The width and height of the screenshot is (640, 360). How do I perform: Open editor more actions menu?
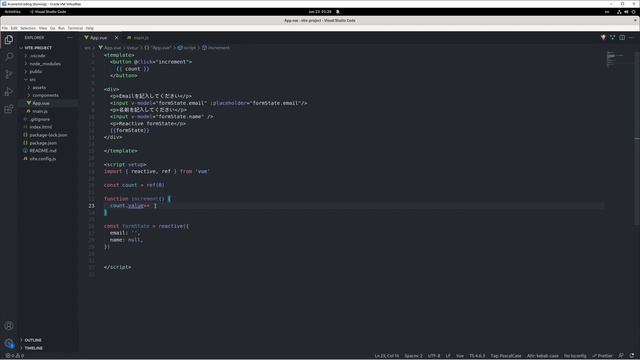(631, 38)
